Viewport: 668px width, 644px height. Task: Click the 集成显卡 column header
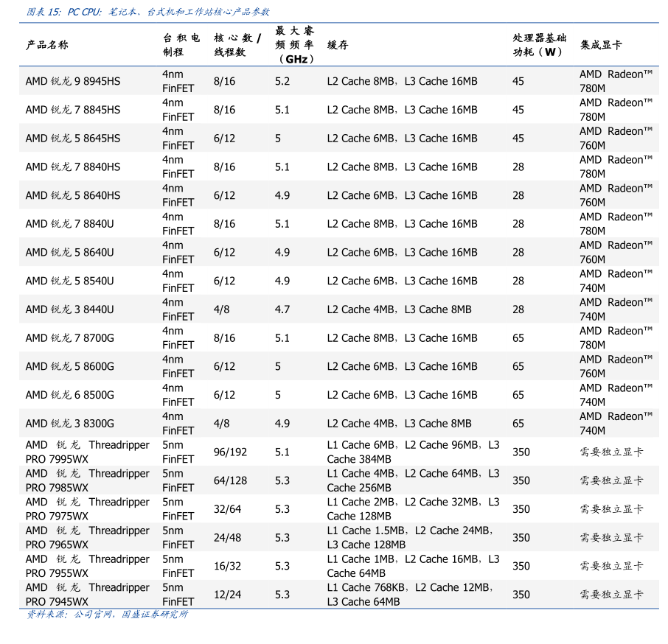click(x=601, y=45)
